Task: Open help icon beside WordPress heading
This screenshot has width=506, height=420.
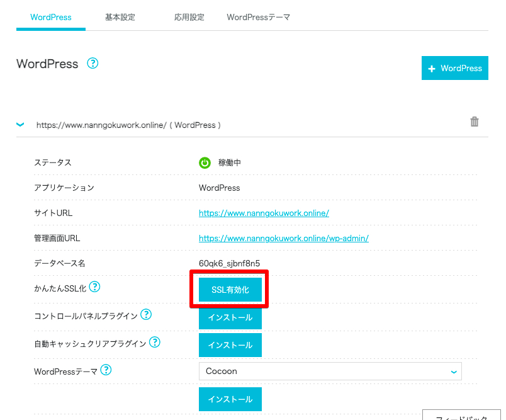Action: (93, 63)
